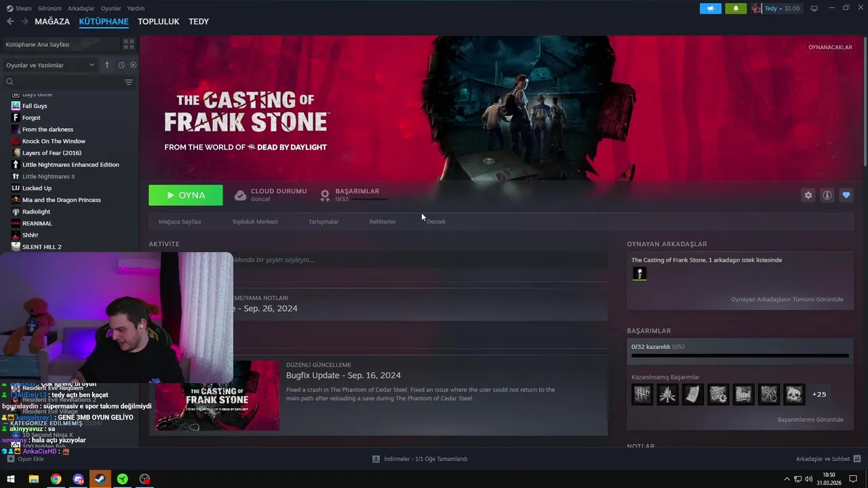The height and width of the screenshot is (488, 868).
Task: Open the TEDY profile tab
Action: [x=199, y=22]
